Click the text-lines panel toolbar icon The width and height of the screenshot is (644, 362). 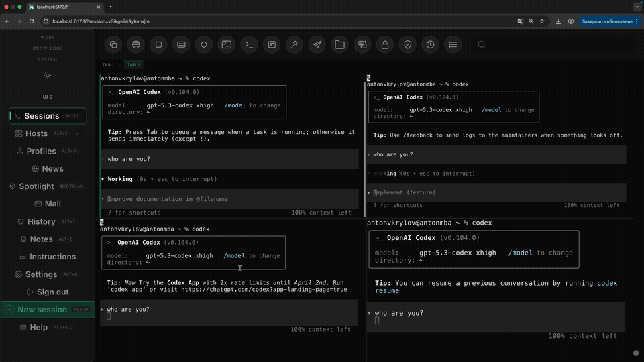tap(181, 44)
